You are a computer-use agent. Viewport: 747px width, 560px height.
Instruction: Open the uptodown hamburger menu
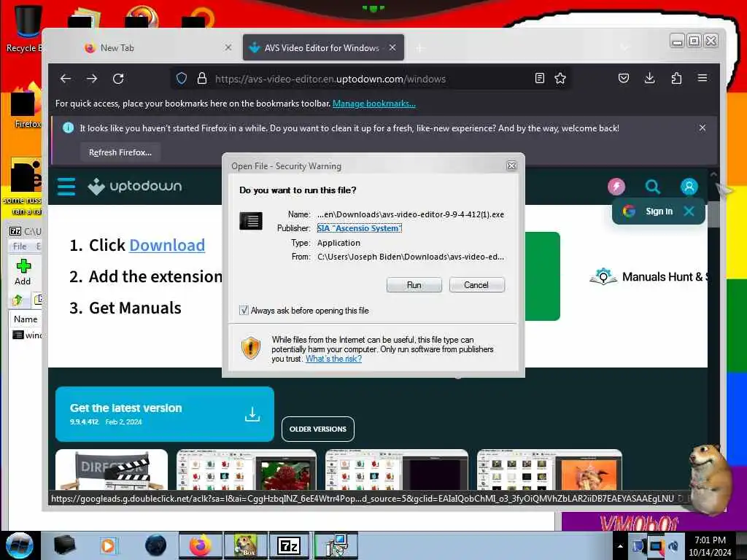coord(66,186)
